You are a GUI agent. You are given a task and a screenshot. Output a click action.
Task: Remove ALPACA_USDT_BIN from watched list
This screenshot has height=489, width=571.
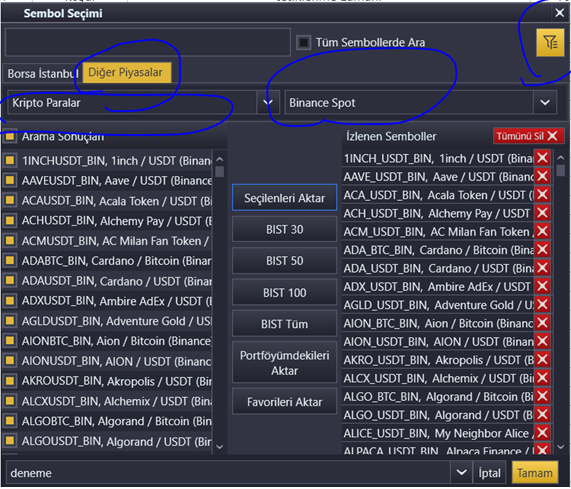[x=542, y=449]
